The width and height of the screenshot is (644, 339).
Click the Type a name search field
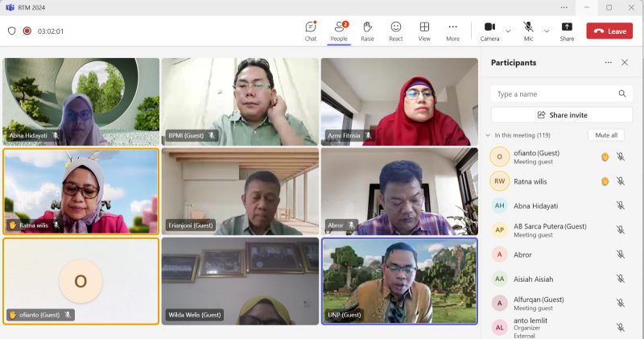pyautogui.click(x=555, y=94)
